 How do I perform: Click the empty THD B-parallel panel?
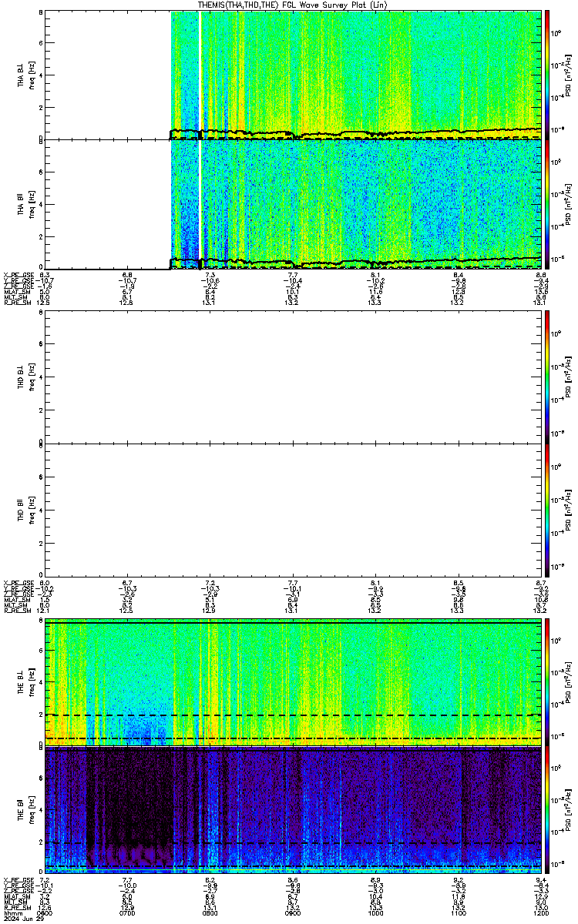click(x=294, y=508)
